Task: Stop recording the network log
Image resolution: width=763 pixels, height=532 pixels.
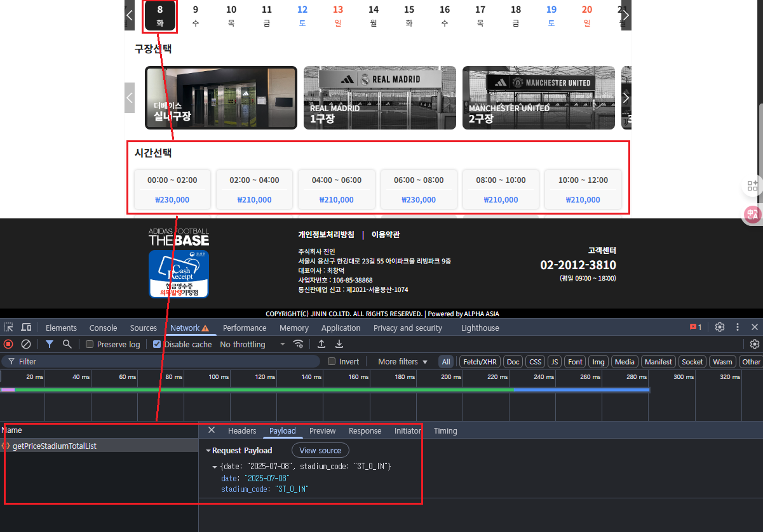Action: 8,344
